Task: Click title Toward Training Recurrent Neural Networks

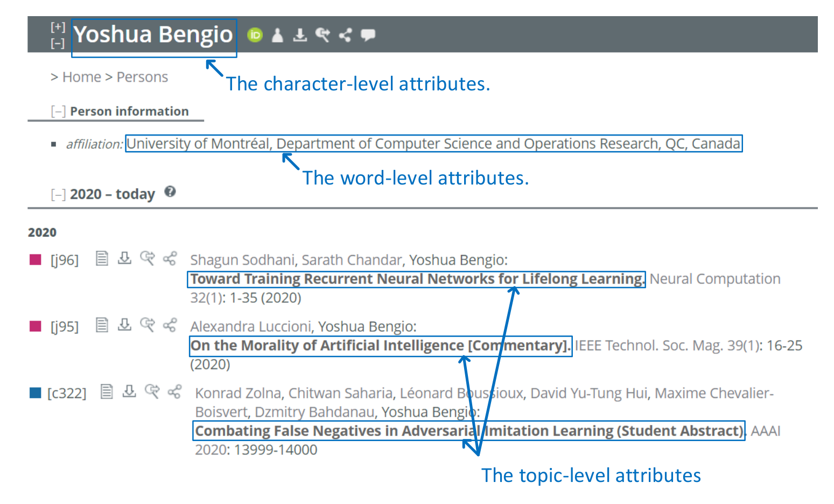Action: 417,279
